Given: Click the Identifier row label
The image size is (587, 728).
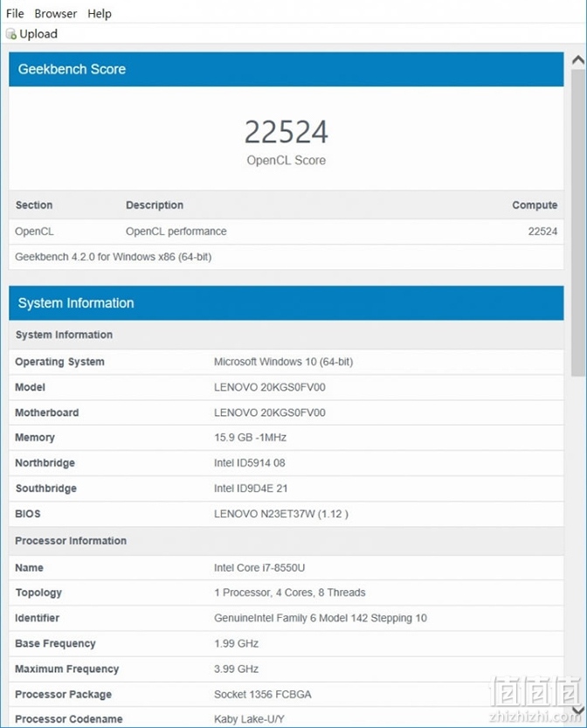Looking at the screenshot, I should click(x=37, y=619).
